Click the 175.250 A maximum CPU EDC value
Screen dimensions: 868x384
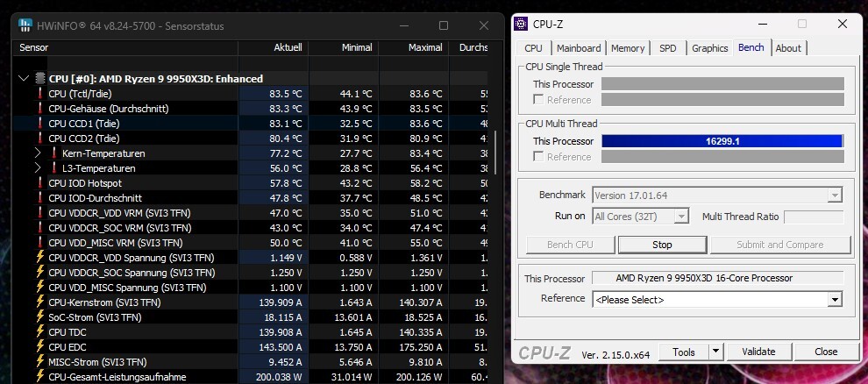pyautogui.click(x=421, y=347)
